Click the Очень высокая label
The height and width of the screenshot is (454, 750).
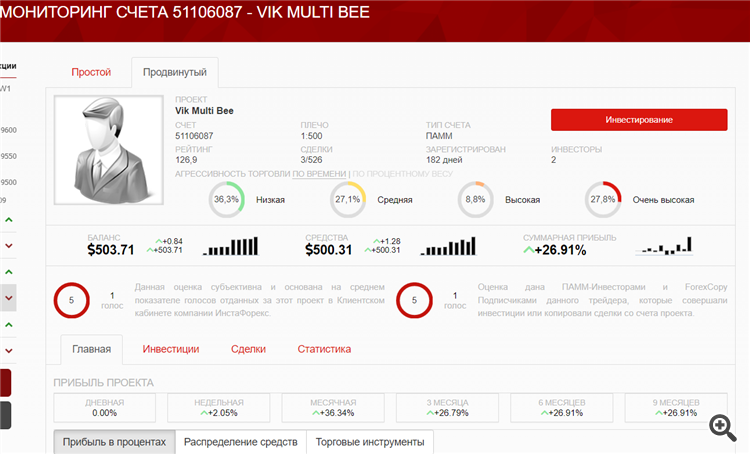click(x=663, y=200)
